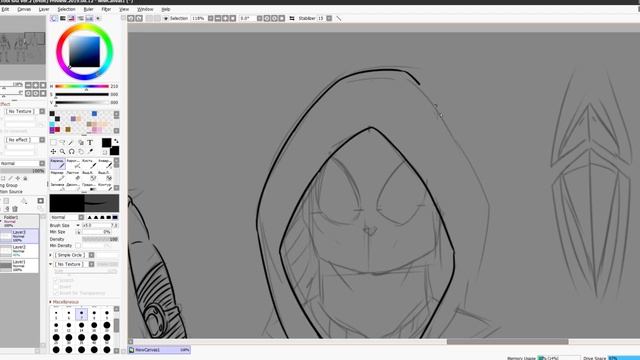Select the sharpest triangle brush edge shape

click(89, 218)
